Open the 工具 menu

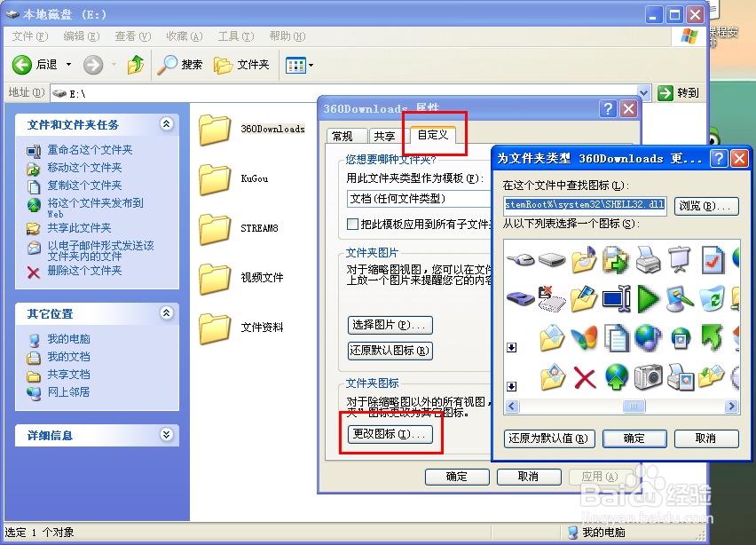(x=236, y=36)
